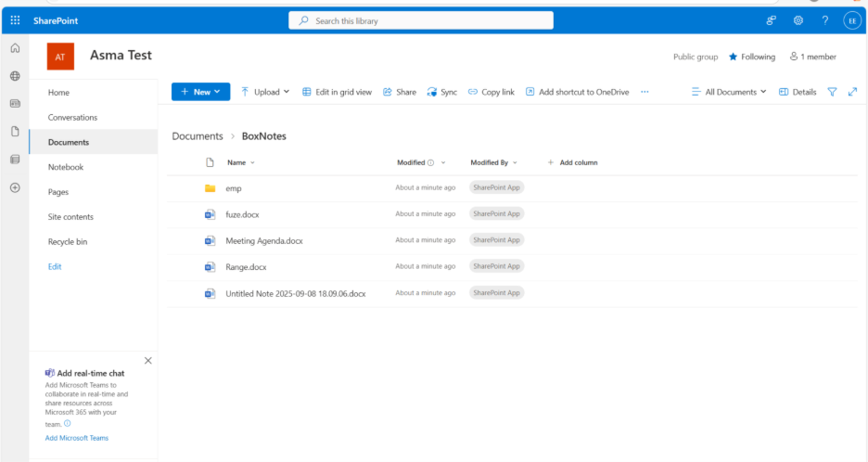Open Range.docx file name
This screenshot has width=868, height=462.
[246, 267]
